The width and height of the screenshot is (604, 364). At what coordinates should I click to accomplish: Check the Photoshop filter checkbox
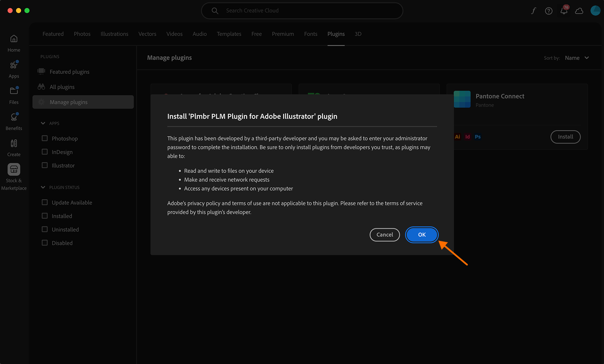tap(44, 138)
